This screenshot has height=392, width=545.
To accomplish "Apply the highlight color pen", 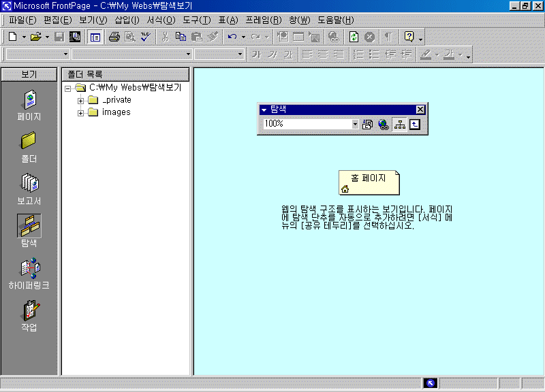I will pyautogui.click(x=426, y=54).
